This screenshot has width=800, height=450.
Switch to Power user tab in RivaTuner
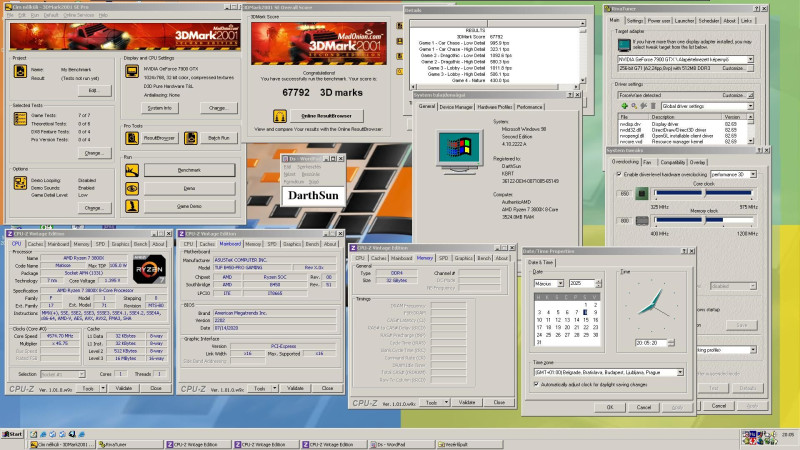[x=659, y=21]
